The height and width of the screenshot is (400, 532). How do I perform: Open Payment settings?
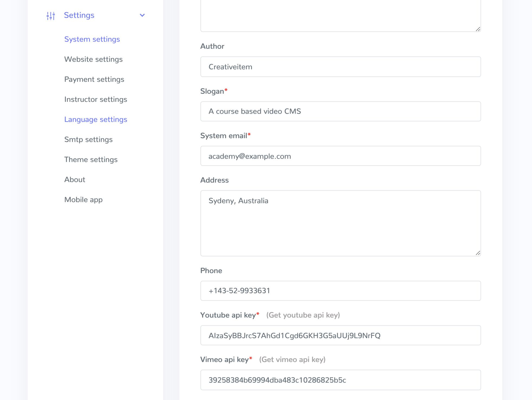coord(94,79)
